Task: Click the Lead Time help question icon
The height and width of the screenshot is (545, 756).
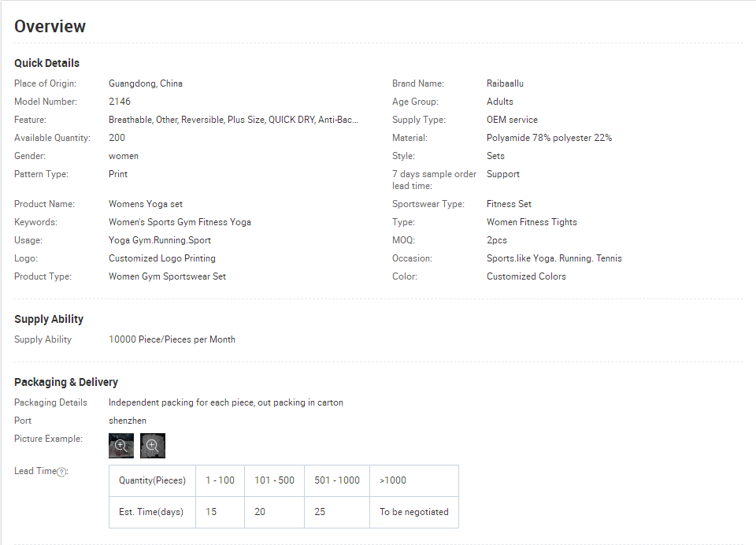Action: pos(61,473)
